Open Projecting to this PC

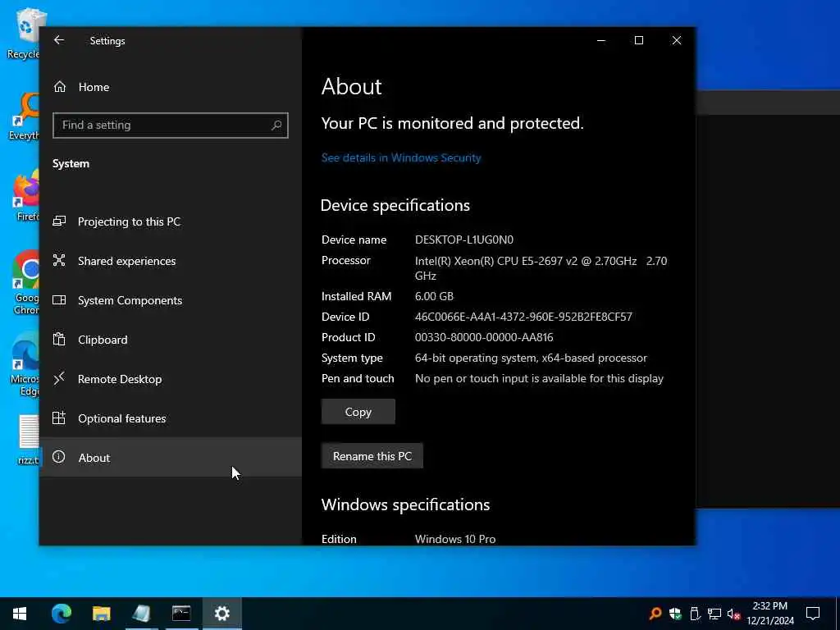point(171,221)
